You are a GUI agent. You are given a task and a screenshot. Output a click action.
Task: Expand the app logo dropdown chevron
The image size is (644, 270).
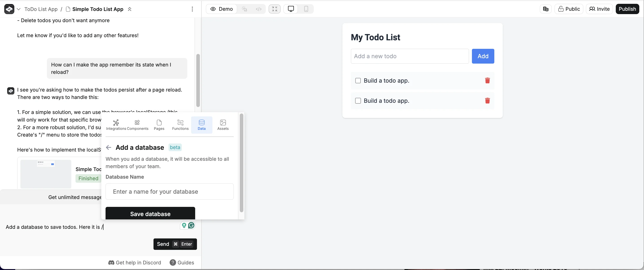19,9
